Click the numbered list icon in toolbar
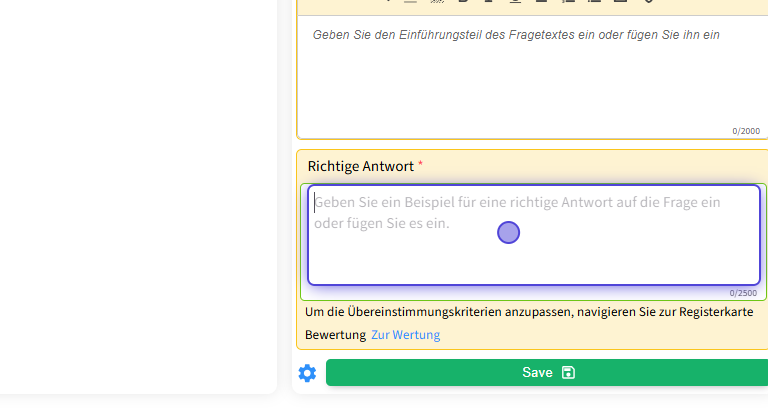768x413 pixels. tap(568, 1)
